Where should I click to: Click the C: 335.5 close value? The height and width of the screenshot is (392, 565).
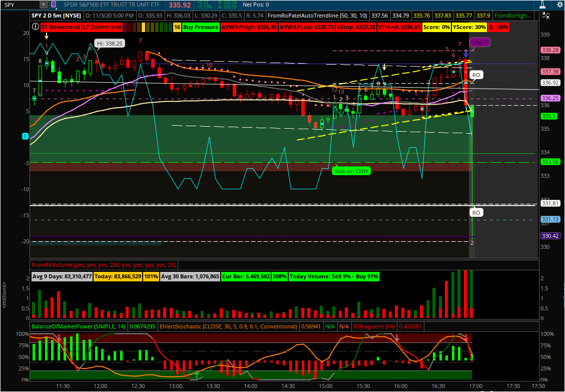click(232, 16)
